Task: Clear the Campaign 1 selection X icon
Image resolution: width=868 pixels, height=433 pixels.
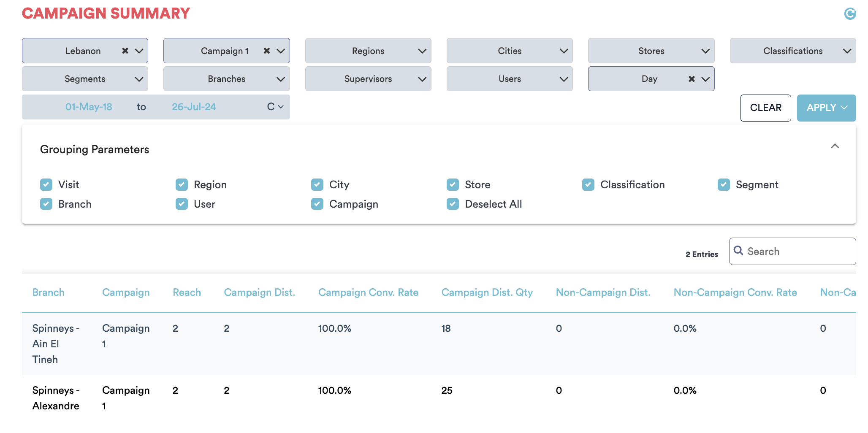Action: (267, 51)
